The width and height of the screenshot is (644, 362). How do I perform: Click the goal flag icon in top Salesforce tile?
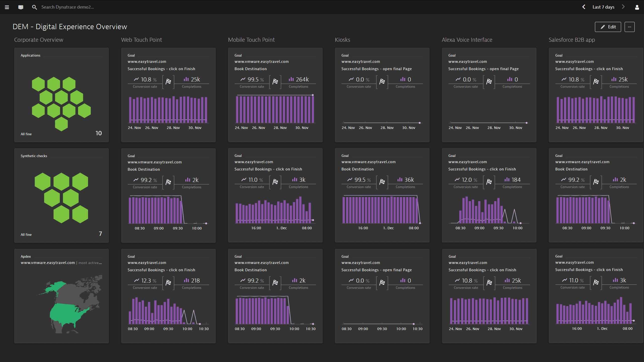pyautogui.click(x=596, y=81)
